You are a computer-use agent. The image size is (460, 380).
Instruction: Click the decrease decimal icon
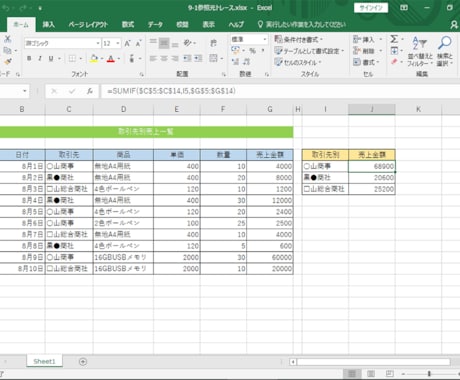pyautogui.click(x=247, y=62)
